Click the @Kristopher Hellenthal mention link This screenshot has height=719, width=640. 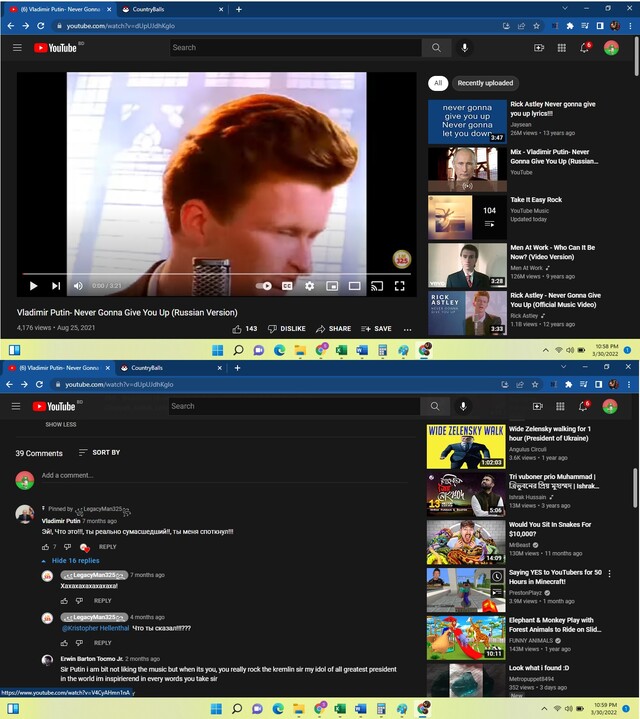tap(95, 628)
